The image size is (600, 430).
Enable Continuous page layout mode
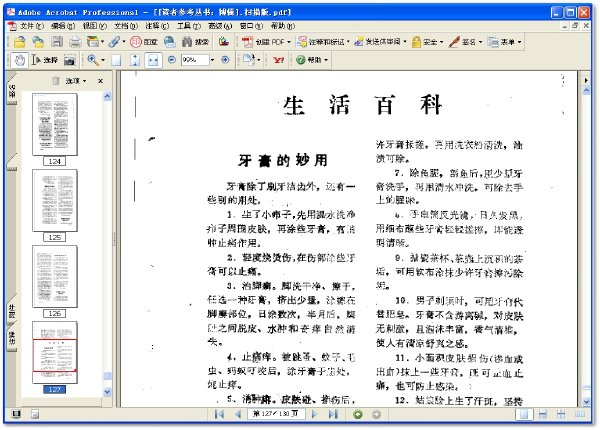coord(543,414)
